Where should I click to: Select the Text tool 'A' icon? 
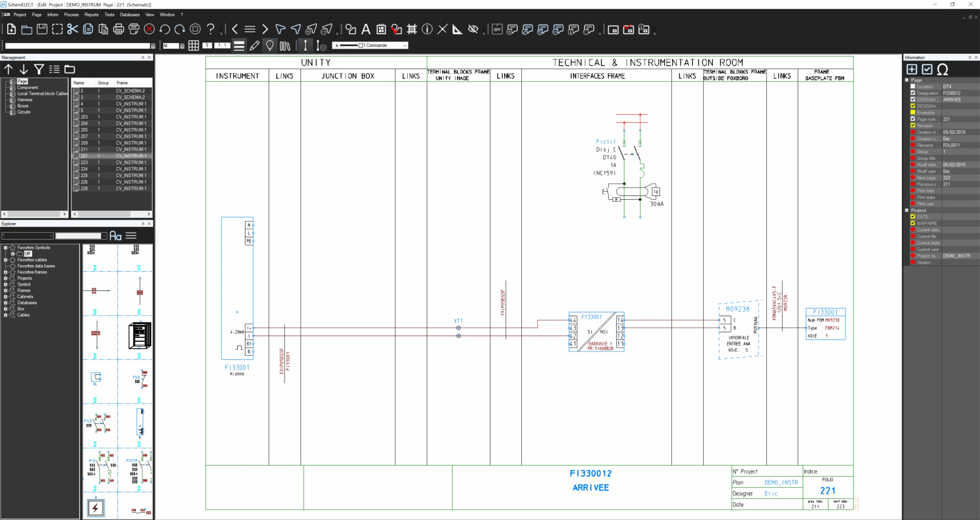point(366,29)
